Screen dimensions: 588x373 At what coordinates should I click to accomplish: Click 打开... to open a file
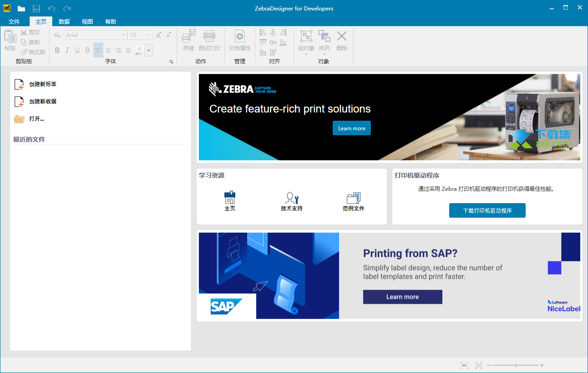pos(29,119)
